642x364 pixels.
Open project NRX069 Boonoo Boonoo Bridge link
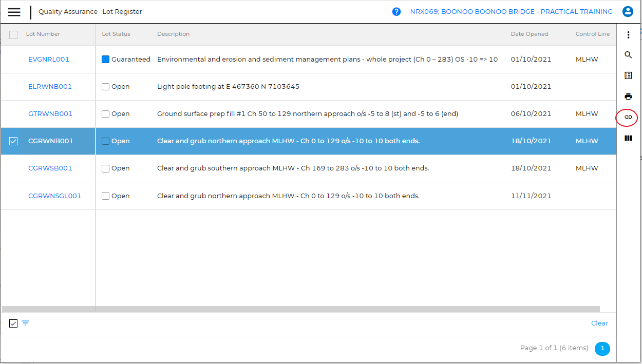[511, 12]
